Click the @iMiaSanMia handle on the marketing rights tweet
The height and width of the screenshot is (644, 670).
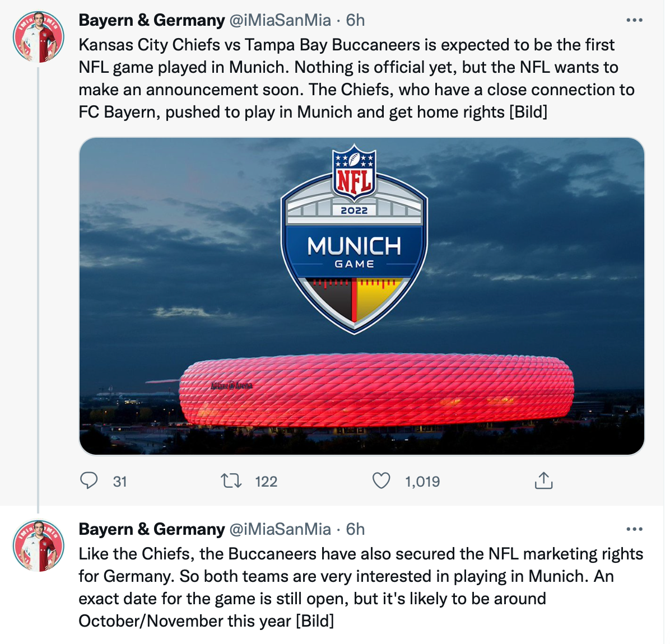(x=280, y=529)
